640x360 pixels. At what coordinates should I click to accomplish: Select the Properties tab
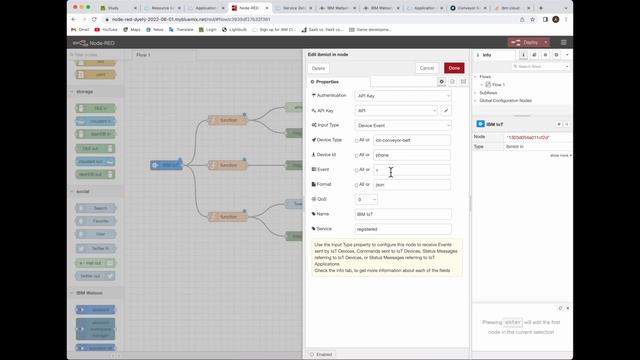338,82
